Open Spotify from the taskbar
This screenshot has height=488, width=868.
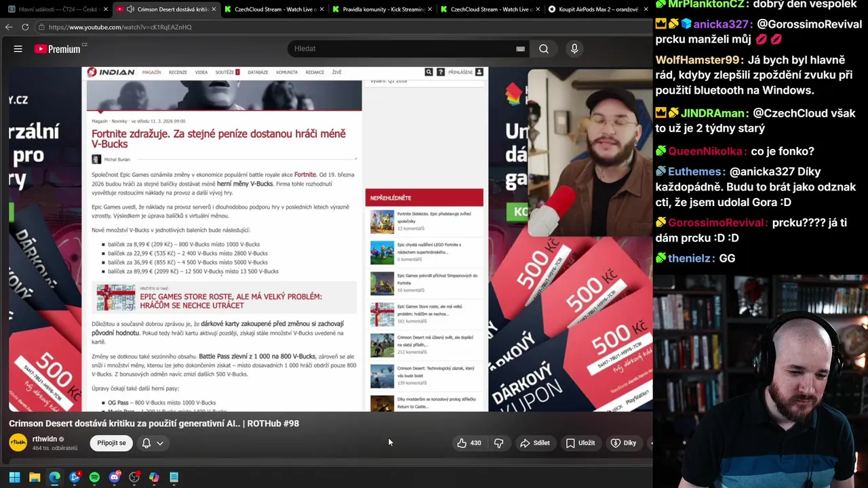point(94,477)
